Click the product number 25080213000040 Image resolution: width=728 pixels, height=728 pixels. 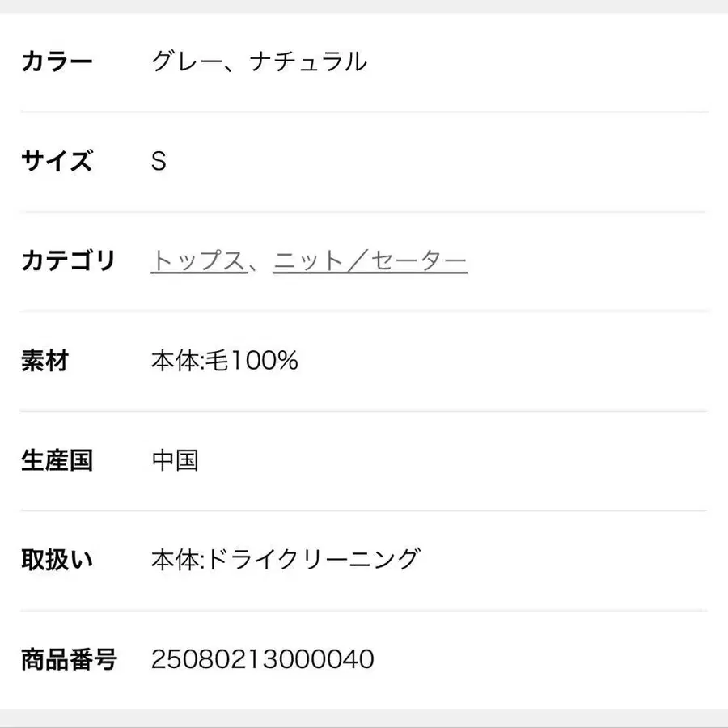pos(262,659)
